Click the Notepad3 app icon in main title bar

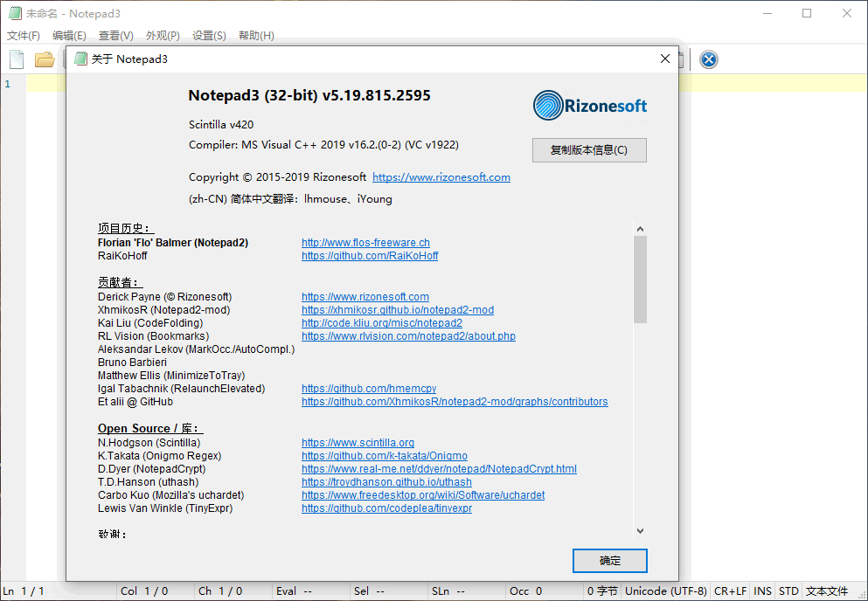pos(14,13)
